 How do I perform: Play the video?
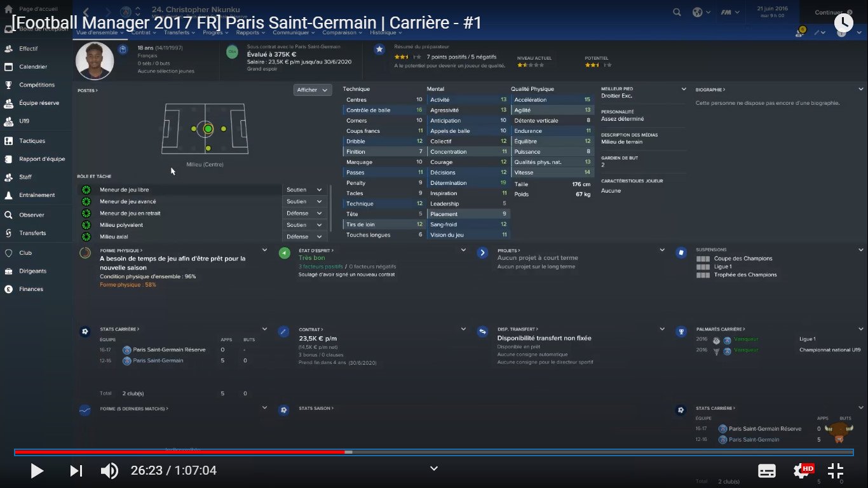(x=37, y=471)
